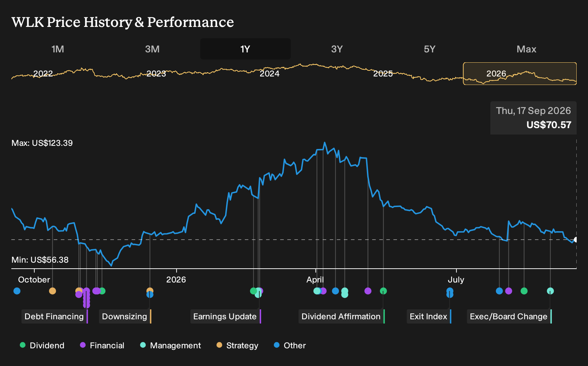Click the leftmost blue Other event dot before October
The width and height of the screenshot is (588, 366).
(17, 291)
